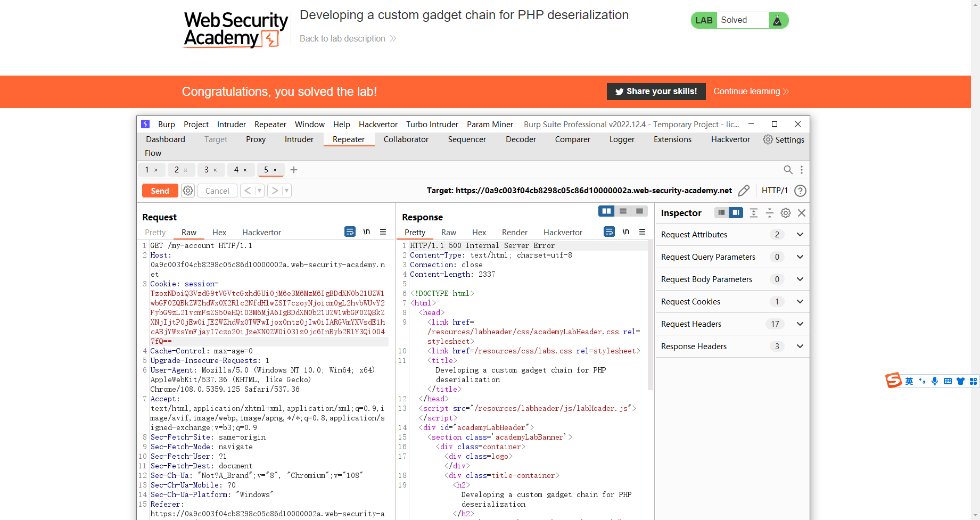980x520 pixels.
Task: Go forward to next request in history
Action: coord(275,191)
